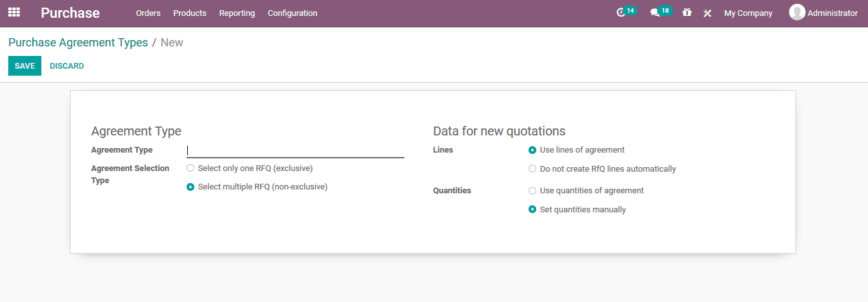The height and width of the screenshot is (302, 868).
Task: Click the Administrator avatar picture
Action: 797,13
